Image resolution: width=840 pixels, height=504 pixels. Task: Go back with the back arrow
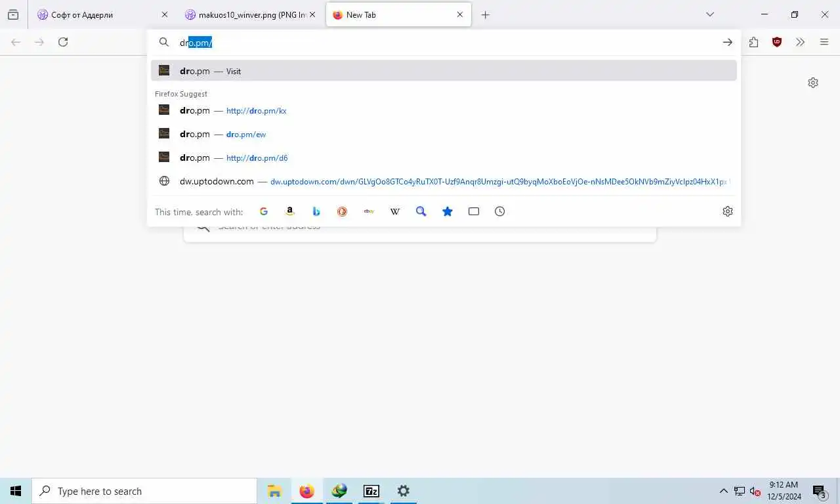[x=16, y=42]
